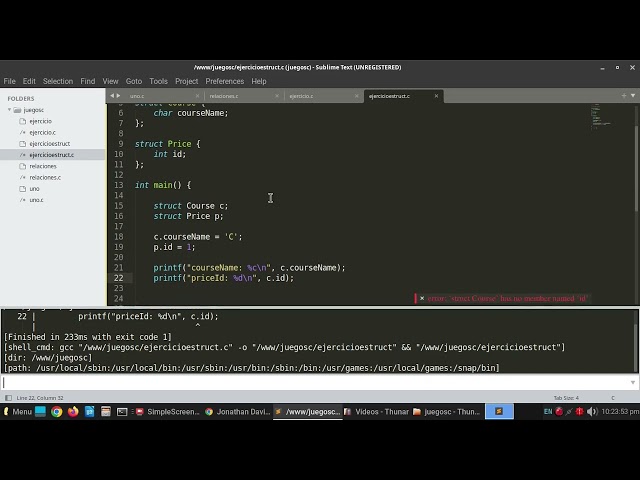The image size is (640, 480).
Task: Change the C syntax selector
Action: coord(613,398)
